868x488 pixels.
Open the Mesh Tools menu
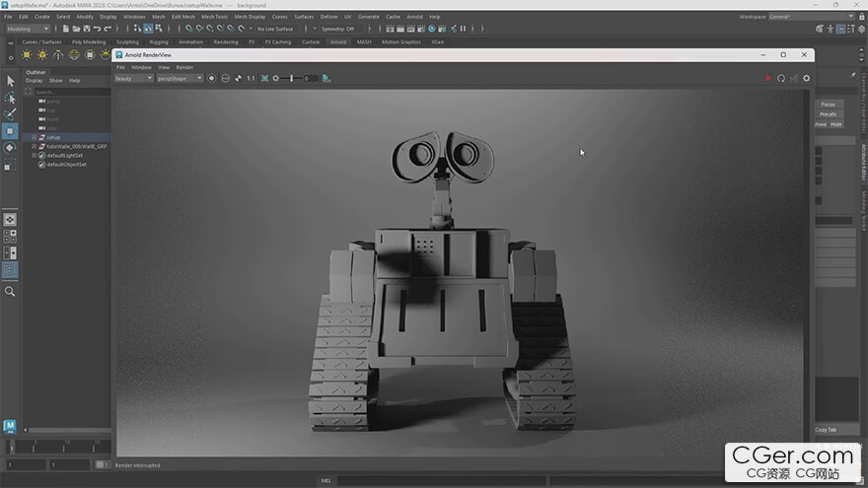click(x=214, y=17)
